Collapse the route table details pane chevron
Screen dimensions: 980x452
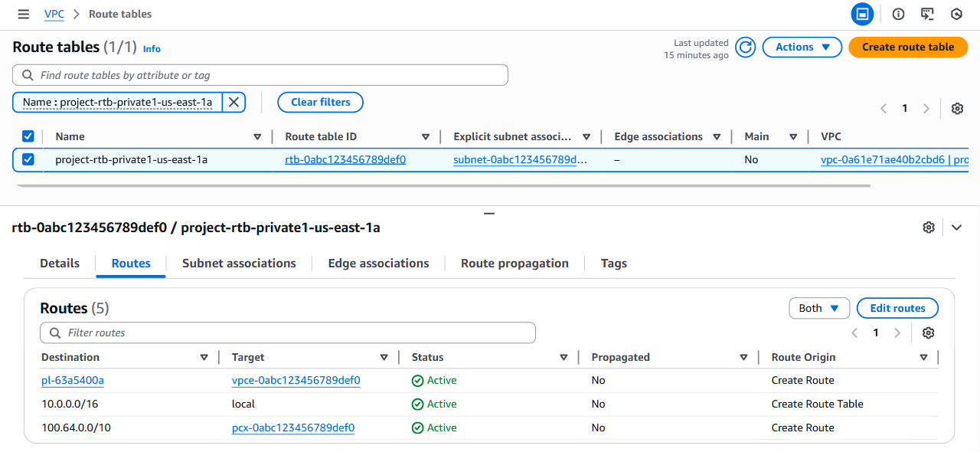pos(956,228)
